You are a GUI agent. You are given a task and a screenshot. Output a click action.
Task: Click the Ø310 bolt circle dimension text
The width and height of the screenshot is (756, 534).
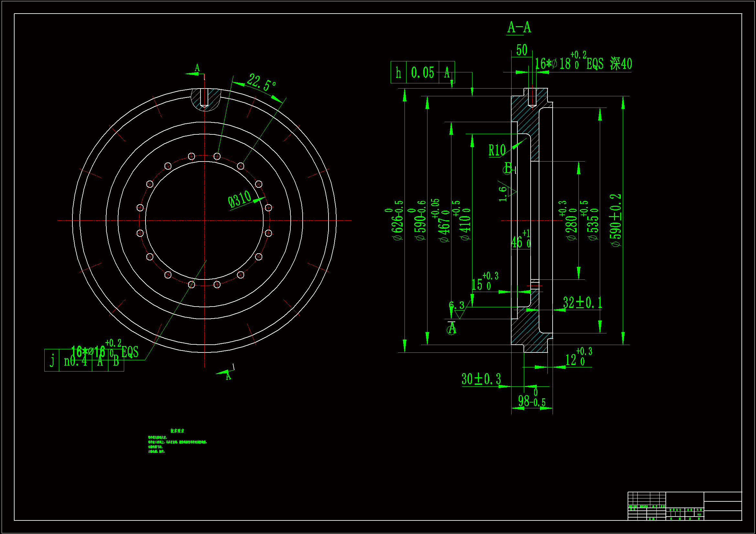point(240,199)
